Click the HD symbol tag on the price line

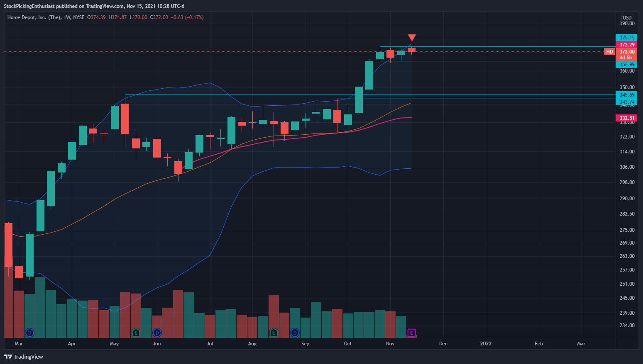coord(609,52)
